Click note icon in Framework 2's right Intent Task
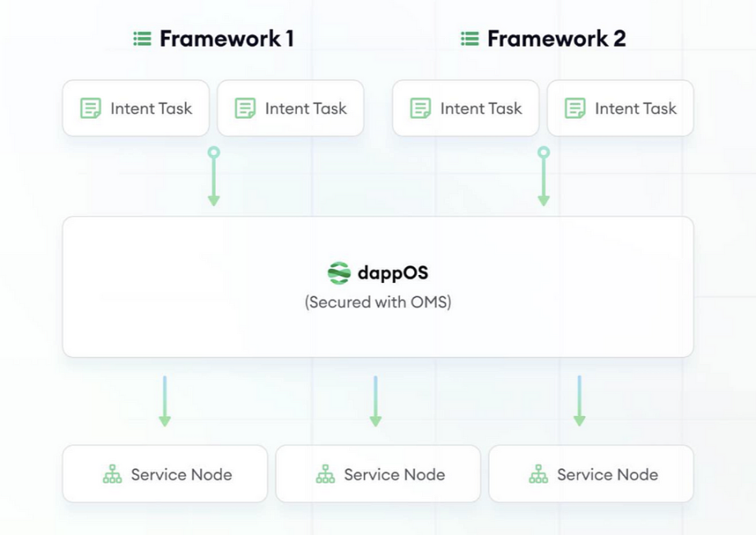 click(575, 108)
